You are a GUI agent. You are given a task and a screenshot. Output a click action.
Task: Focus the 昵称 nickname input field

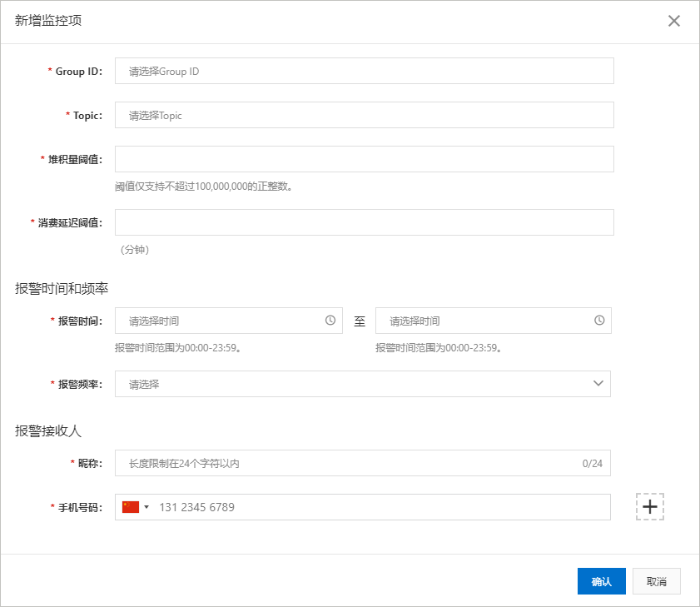[x=363, y=463]
